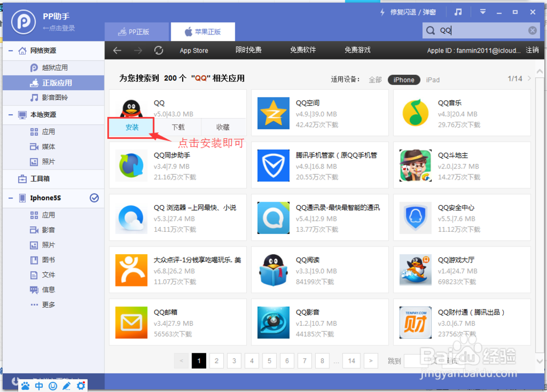
Task: Open the QQ空间 app icon
Action: tap(273, 113)
